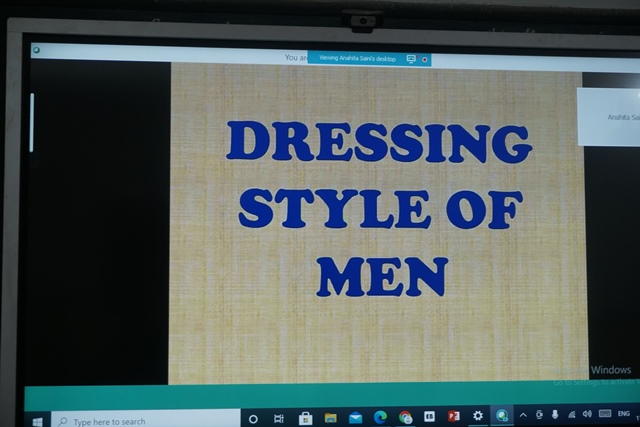Open File Explorer from taskbar
The height and width of the screenshot is (427, 640).
(330, 418)
